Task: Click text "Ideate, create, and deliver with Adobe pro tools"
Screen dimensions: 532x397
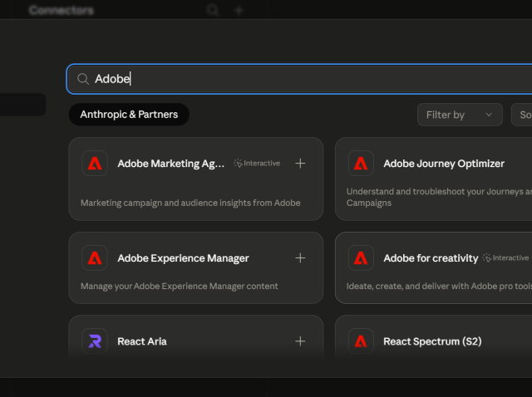Action: (x=439, y=287)
